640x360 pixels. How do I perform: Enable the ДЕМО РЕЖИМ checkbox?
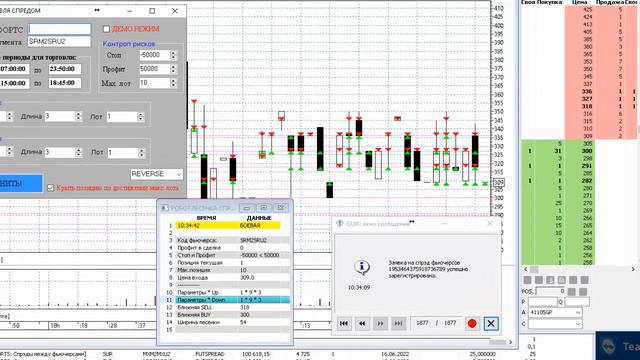point(107,29)
